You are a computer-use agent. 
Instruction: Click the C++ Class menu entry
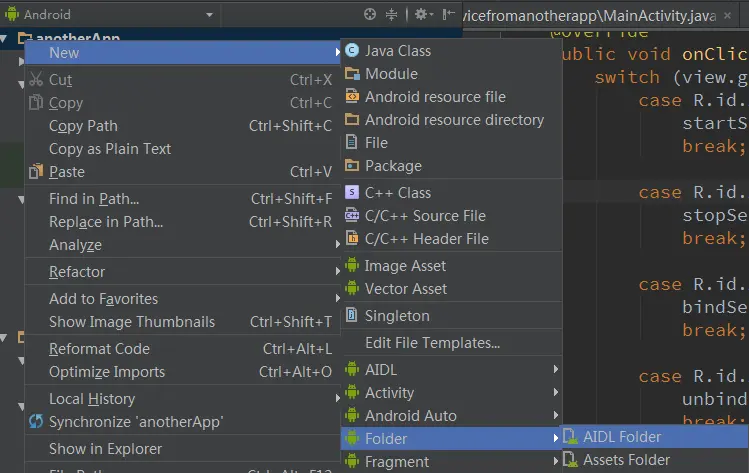(x=398, y=192)
